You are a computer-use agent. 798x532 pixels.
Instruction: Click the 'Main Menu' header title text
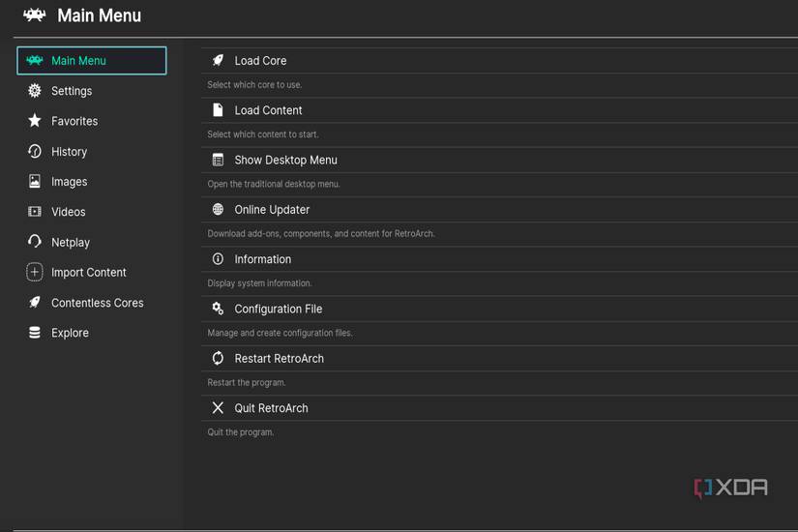100,15
